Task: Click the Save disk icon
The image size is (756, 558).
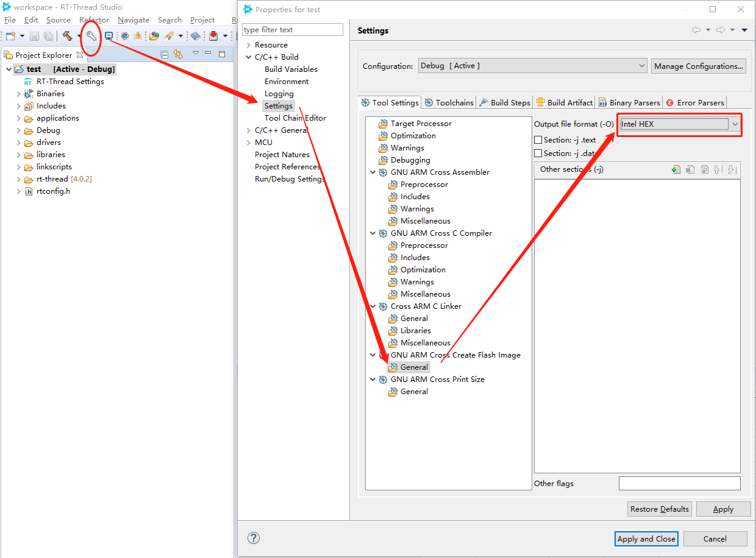Action: (34, 37)
